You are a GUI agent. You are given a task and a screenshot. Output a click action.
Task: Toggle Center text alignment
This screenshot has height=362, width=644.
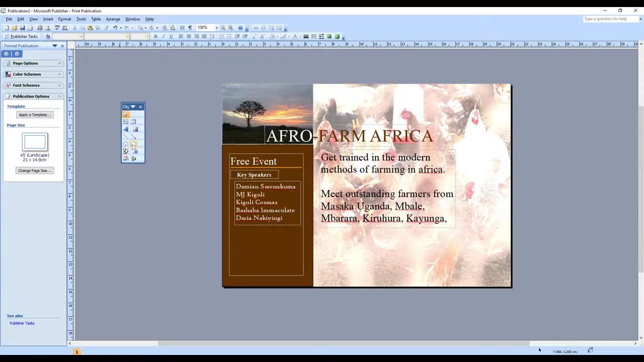coord(189,36)
